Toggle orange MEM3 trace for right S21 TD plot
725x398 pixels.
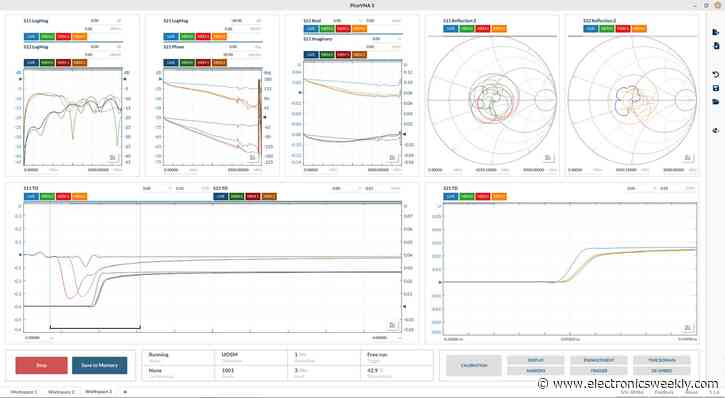[498, 196]
